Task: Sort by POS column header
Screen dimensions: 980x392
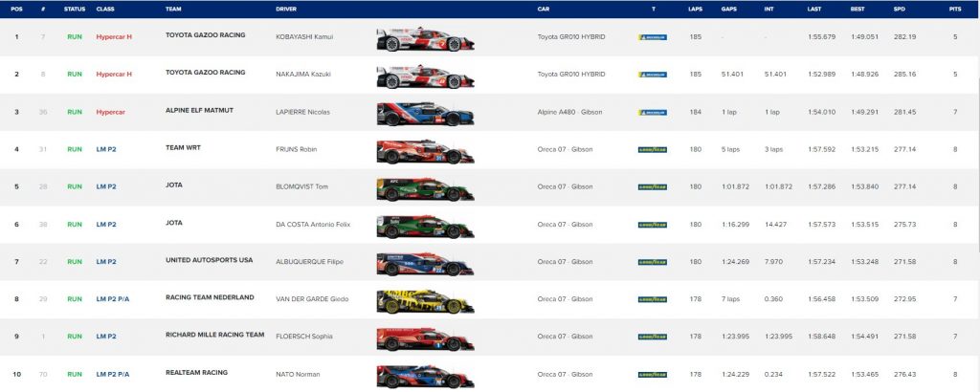Action: pyautogui.click(x=16, y=10)
